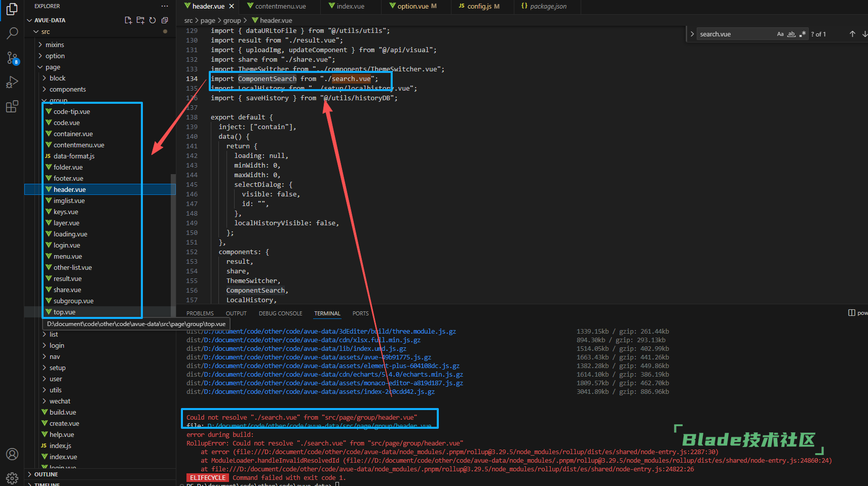Switch to the contentmenu.vue editor tab

pyautogui.click(x=280, y=6)
